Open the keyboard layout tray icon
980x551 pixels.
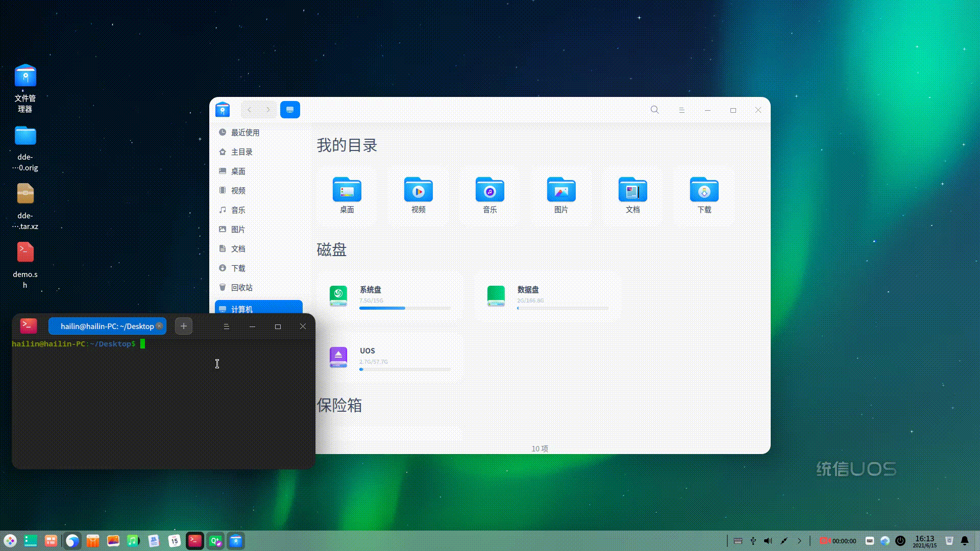tap(738, 541)
